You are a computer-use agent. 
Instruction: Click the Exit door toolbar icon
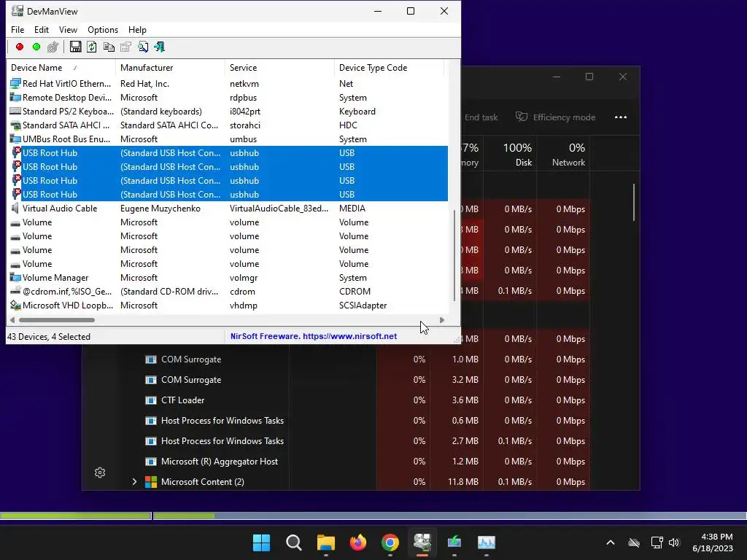click(x=159, y=47)
